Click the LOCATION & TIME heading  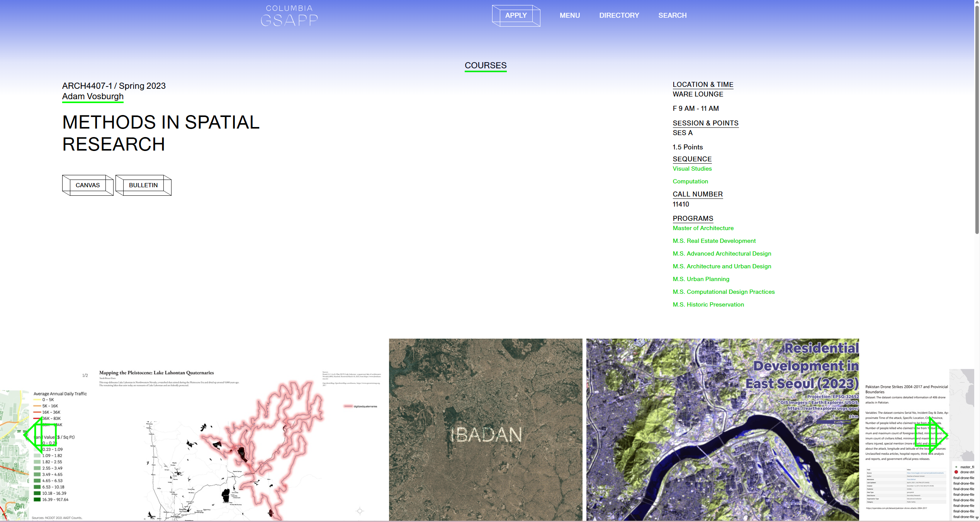[703, 85]
